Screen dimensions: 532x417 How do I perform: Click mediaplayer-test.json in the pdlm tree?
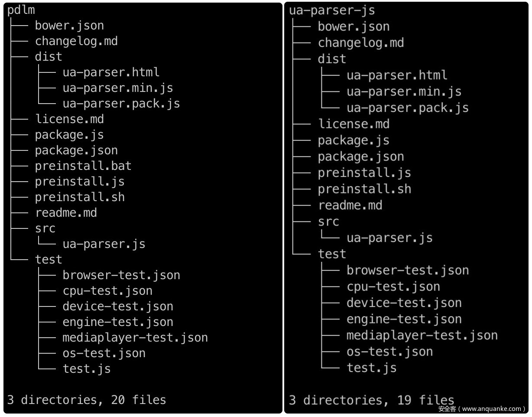pyautogui.click(x=135, y=338)
